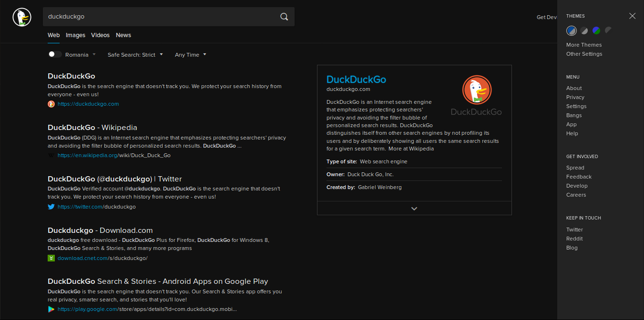Click the Google Play favicon beside play.google.com
This screenshot has width=644, height=320.
click(51, 310)
